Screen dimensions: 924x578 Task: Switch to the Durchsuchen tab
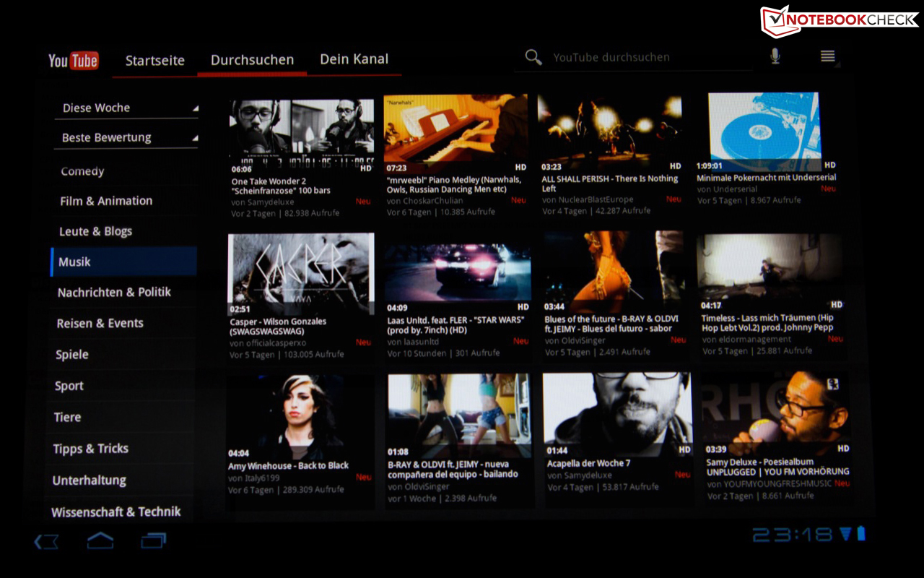coord(252,60)
